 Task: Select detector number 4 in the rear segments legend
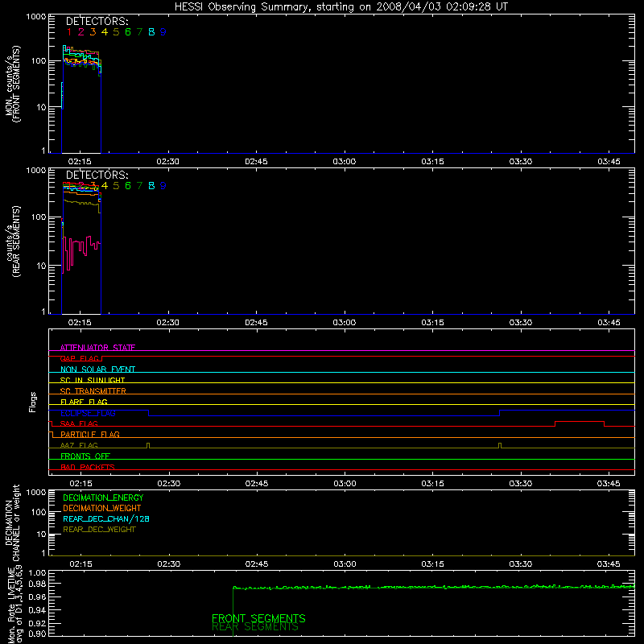(105, 186)
